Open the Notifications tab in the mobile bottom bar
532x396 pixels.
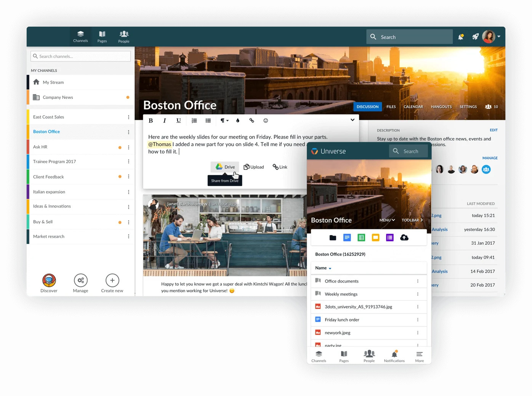click(394, 356)
